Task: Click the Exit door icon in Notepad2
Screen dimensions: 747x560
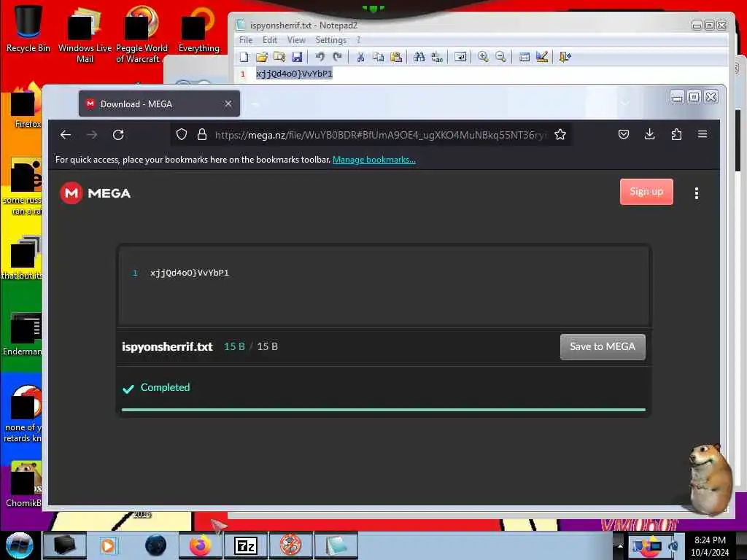Action: [565, 57]
